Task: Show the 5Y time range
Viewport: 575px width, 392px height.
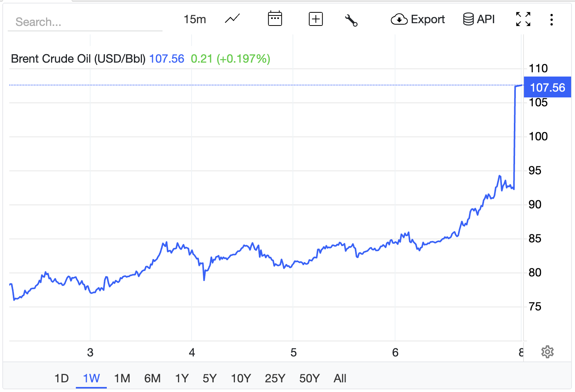Action: pos(210,378)
